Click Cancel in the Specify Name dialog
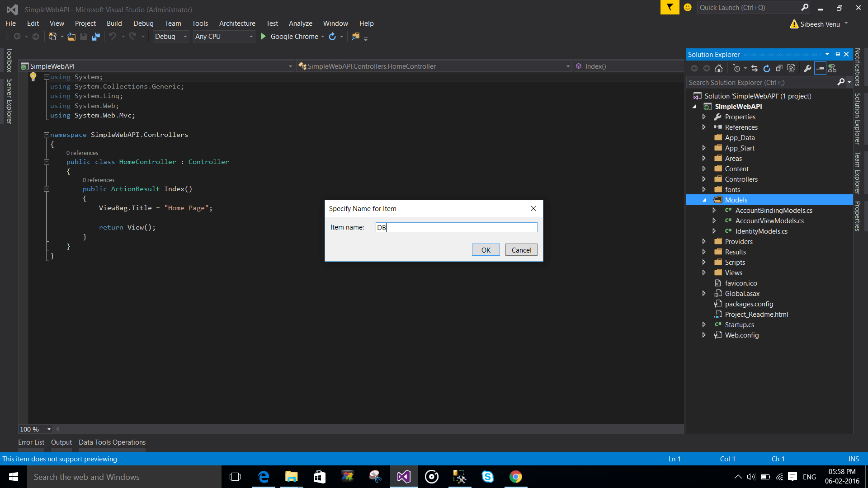 [521, 250]
